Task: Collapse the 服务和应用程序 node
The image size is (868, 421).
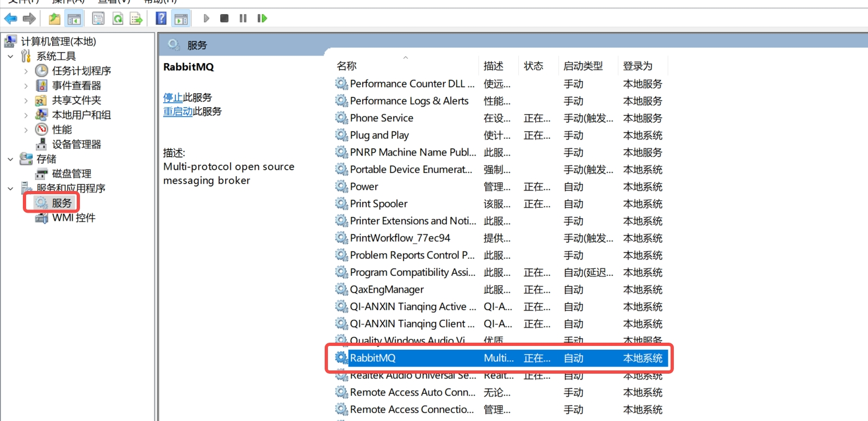Action: coord(10,188)
